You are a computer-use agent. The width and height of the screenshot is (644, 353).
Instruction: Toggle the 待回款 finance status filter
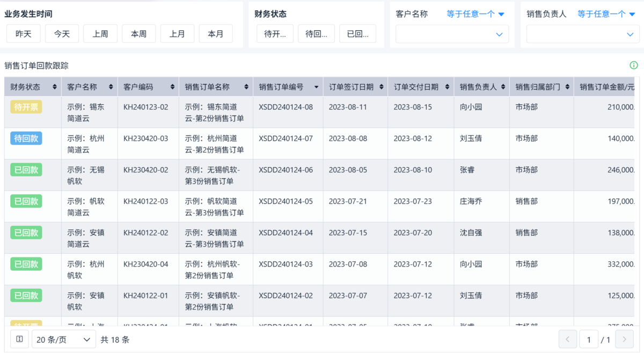[x=317, y=34]
